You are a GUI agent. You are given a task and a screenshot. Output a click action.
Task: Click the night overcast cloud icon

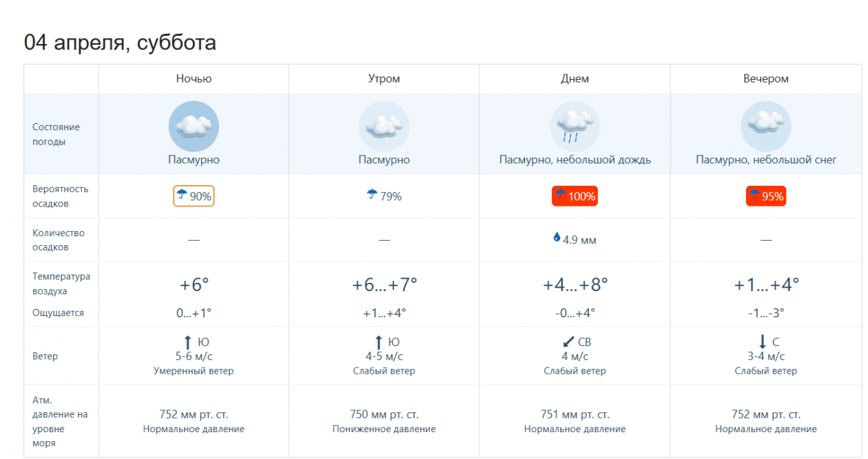click(194, 127)
